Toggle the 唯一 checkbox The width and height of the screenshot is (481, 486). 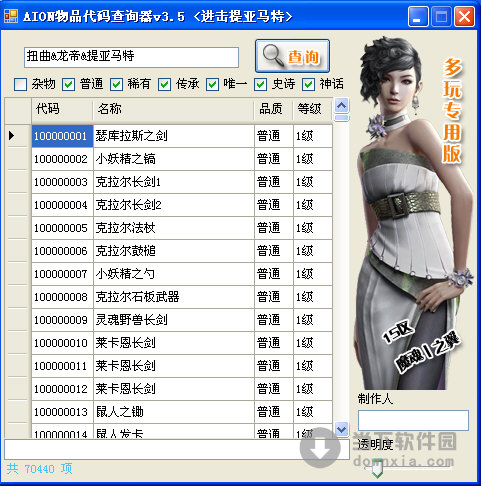212,84
